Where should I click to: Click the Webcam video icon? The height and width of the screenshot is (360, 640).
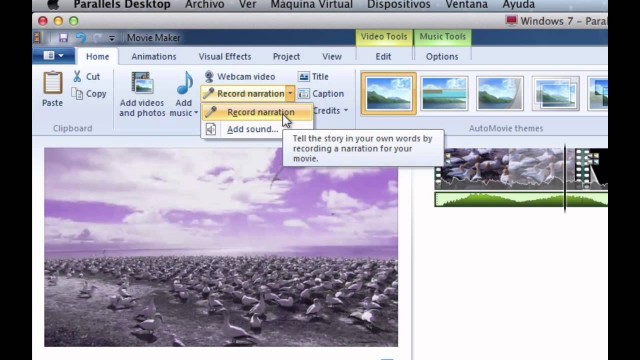click(x=209, y=76)
